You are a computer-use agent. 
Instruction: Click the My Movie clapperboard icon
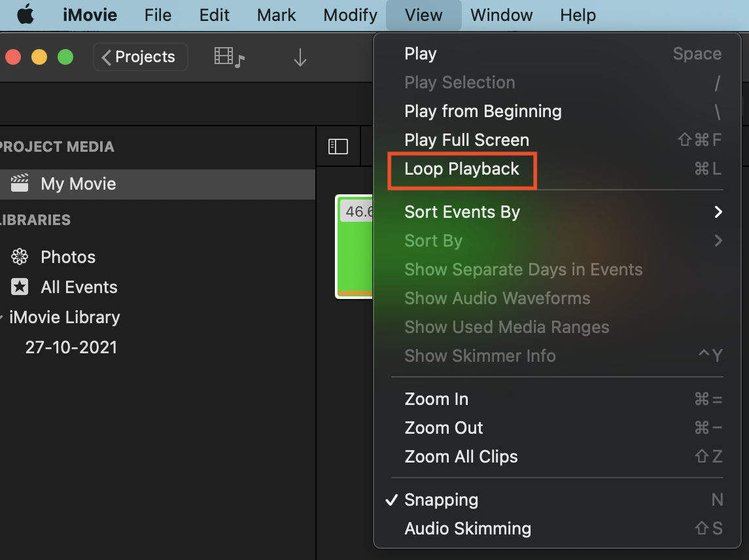coord(20,184)
